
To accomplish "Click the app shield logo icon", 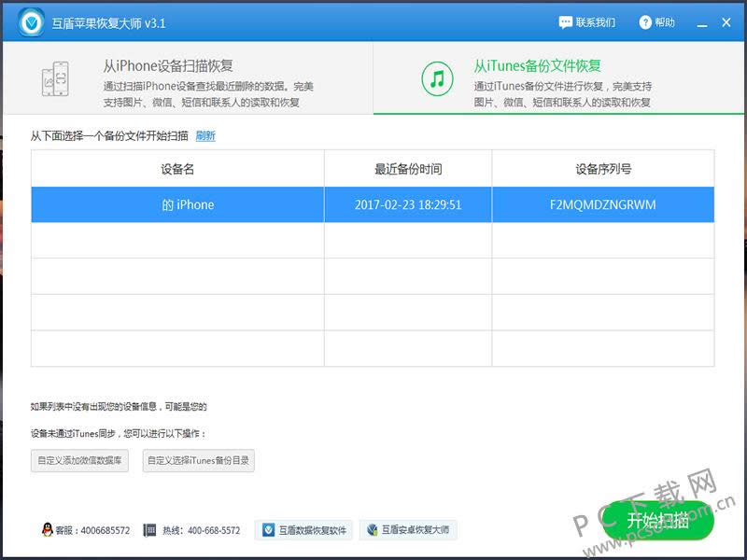I will [x=32, y=21].
